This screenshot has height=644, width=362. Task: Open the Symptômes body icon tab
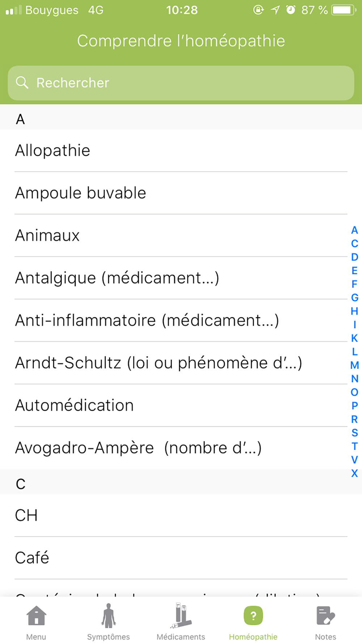(109, 615)
